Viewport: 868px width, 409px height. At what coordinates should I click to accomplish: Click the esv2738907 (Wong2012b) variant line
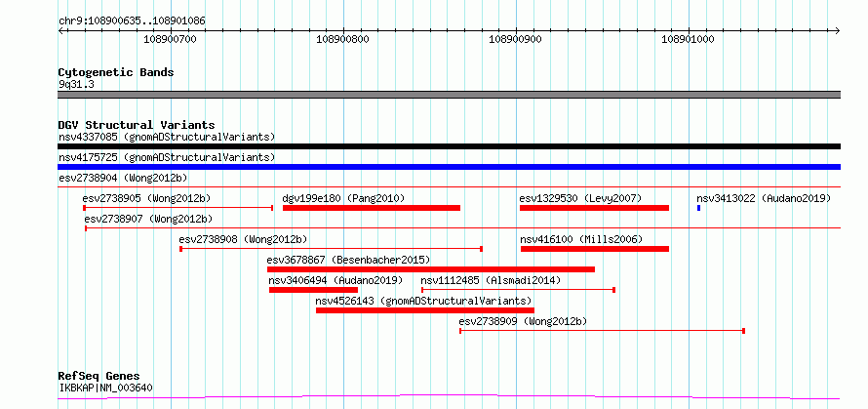coord(462,227)
